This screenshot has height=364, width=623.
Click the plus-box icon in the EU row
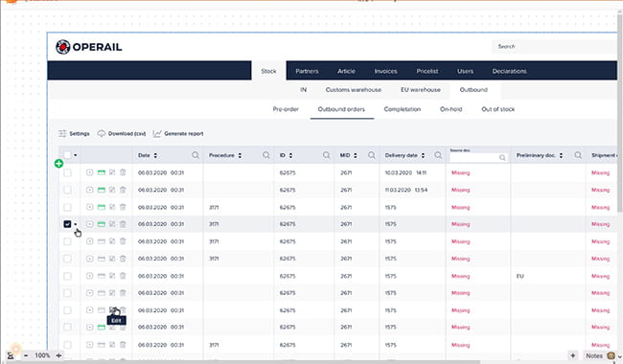coord(90,276)
